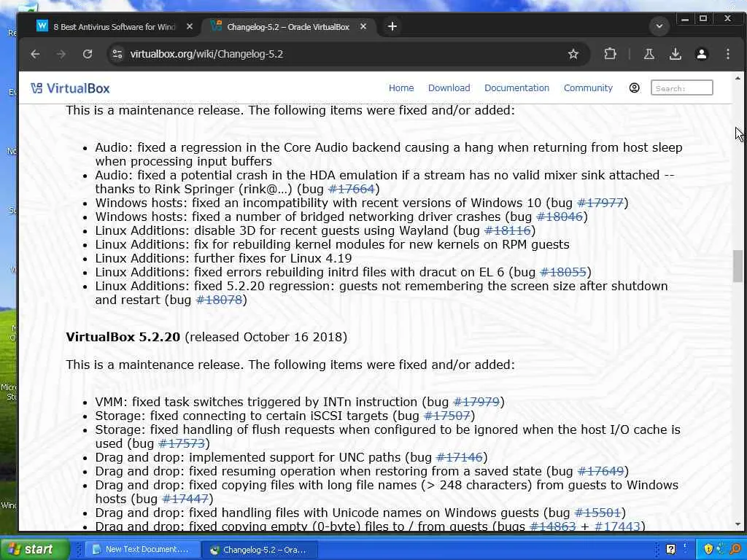Open the Downloads icon in toolbar
Screen dimensions: 747x560
pos(675,54)
